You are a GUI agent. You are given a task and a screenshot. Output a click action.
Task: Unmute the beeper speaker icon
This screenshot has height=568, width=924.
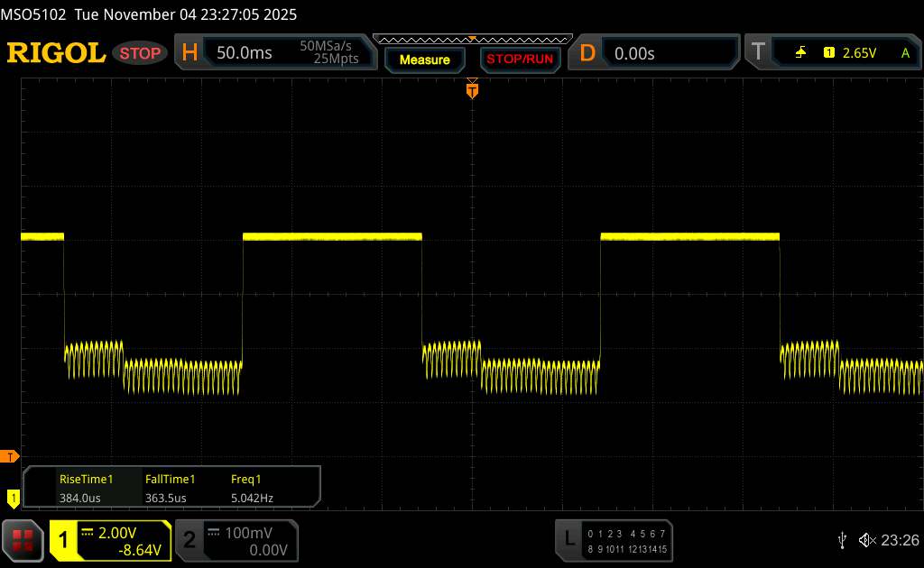coord(866,540)
